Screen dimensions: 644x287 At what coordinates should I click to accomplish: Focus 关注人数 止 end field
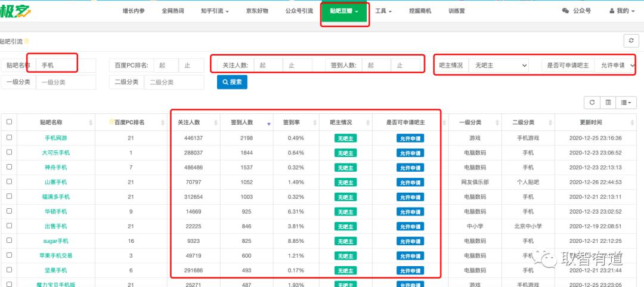pyautogui.click(x=298, y=66)
